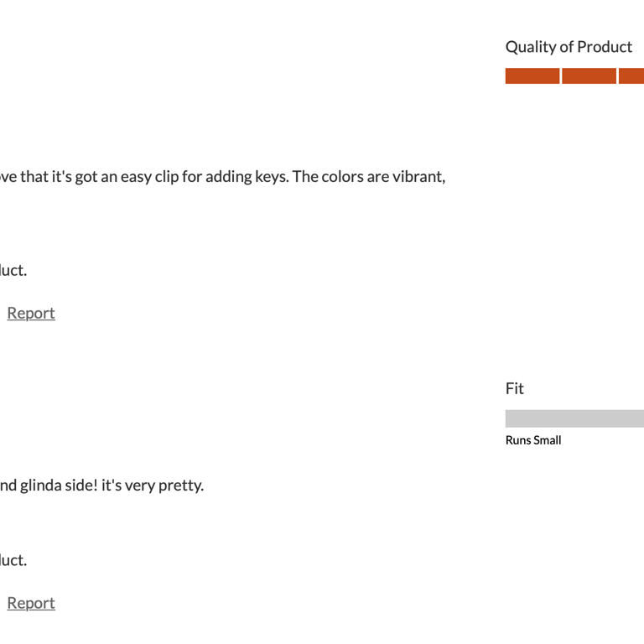Click Report under the glinda review
This screenshot has width=644, height=644.
[31, 603]
